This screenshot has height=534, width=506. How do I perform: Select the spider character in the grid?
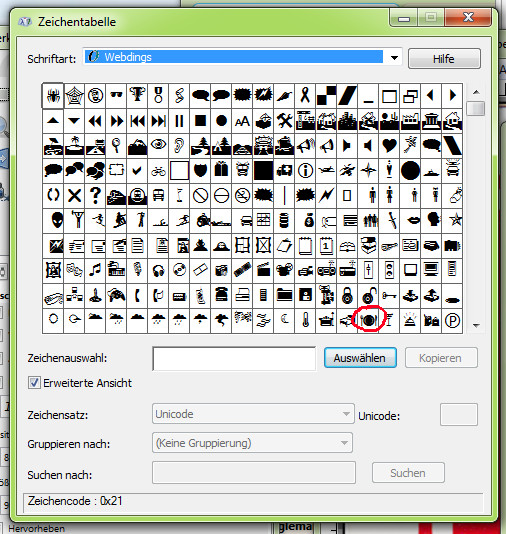(53, 95)
